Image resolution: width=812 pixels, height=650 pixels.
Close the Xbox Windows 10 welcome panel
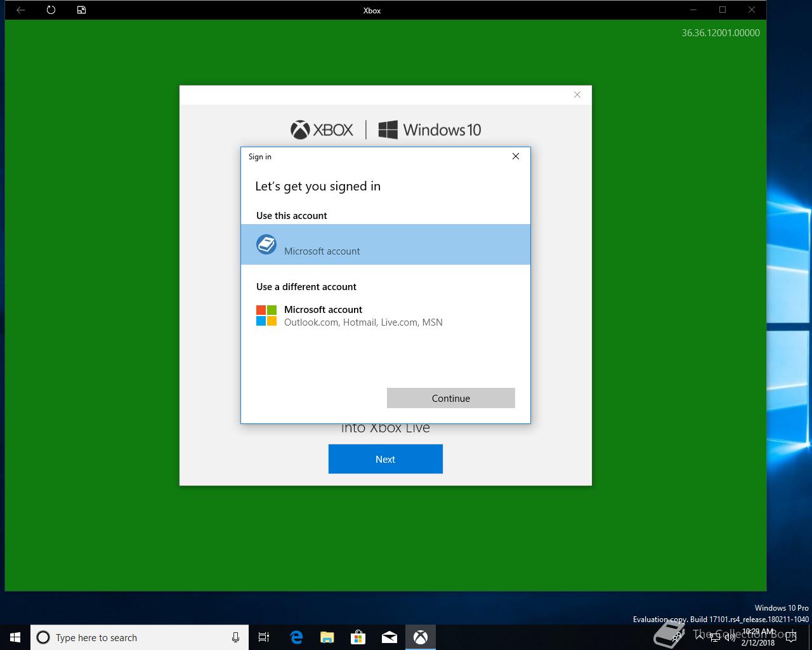pos(577,95)
